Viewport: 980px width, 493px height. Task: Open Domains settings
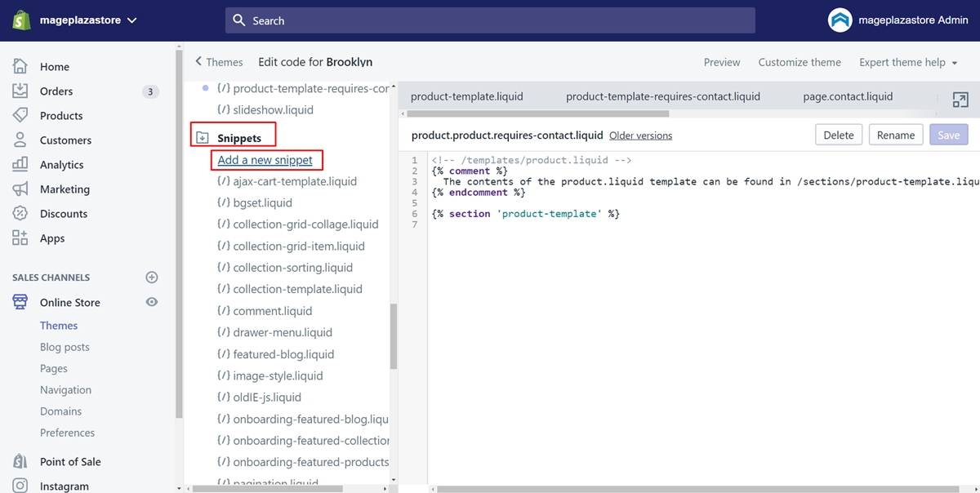coord(60,411)
